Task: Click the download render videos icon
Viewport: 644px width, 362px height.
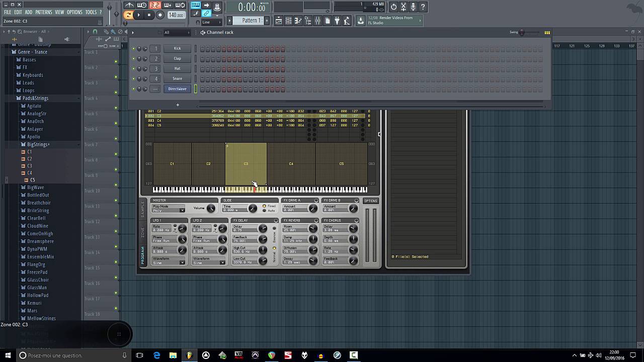Action: [x=361, y=21]
